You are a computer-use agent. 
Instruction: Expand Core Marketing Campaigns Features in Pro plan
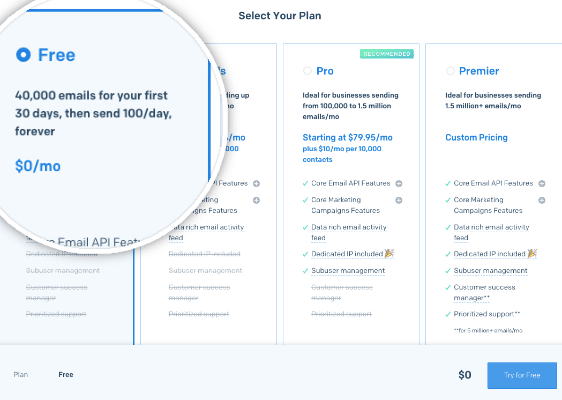[x=399, y=200]
